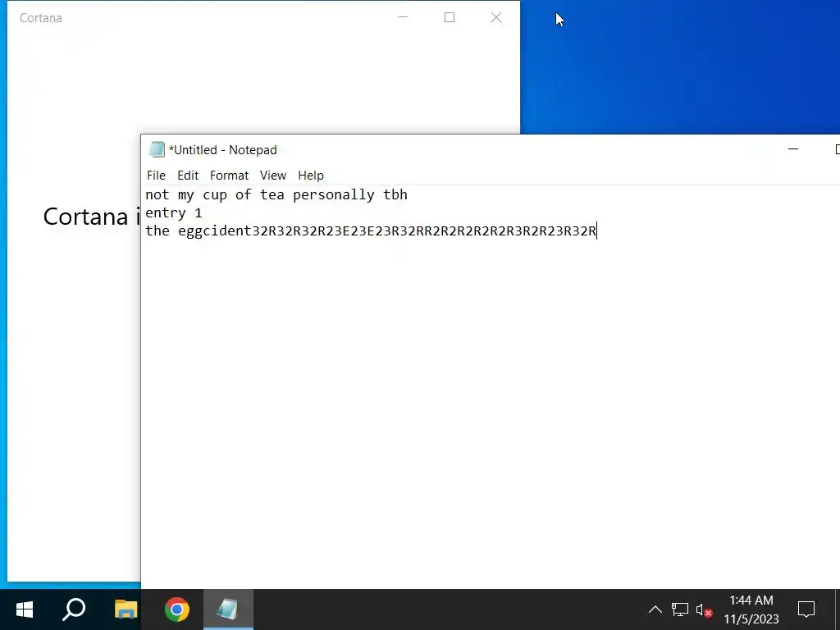Open the Edit menu in Notepad

pos(188,176)
